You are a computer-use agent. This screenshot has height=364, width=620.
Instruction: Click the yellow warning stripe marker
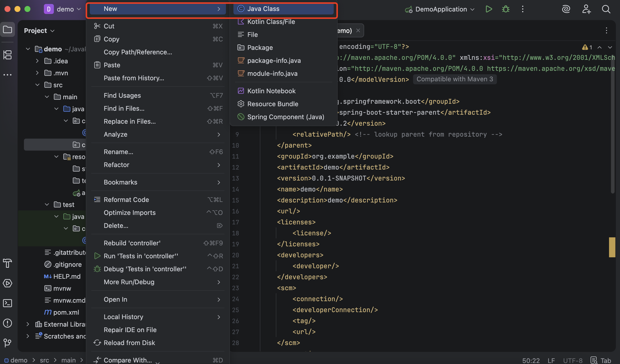pos(612,247)
